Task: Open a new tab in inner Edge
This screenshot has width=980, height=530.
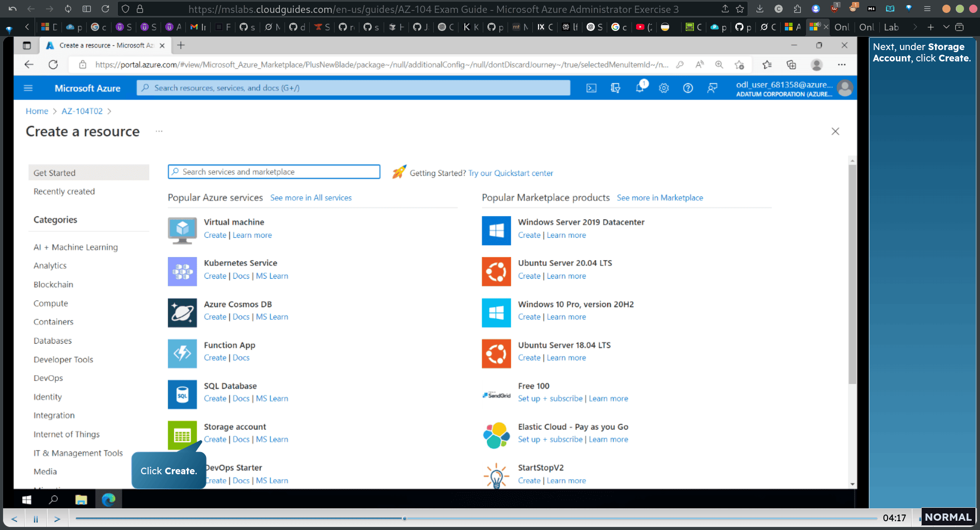Action: (x=181, y=45)
